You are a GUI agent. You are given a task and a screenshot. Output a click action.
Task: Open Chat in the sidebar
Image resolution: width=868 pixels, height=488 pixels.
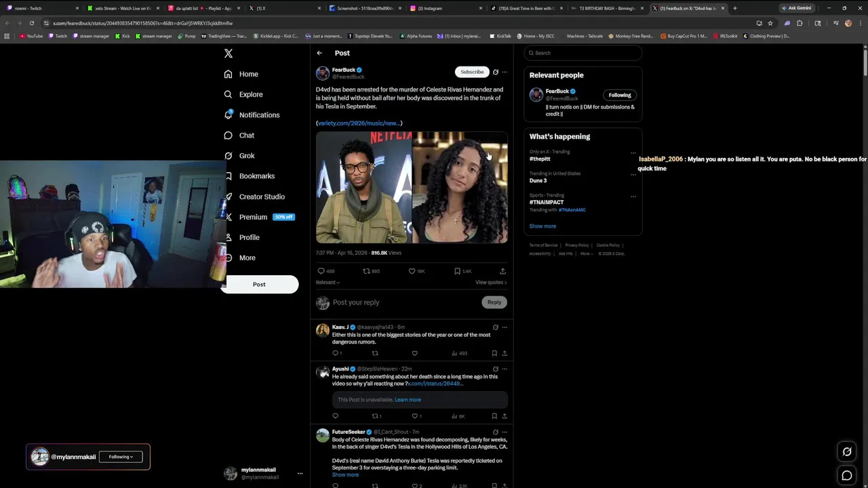click(x=239, y=135)
